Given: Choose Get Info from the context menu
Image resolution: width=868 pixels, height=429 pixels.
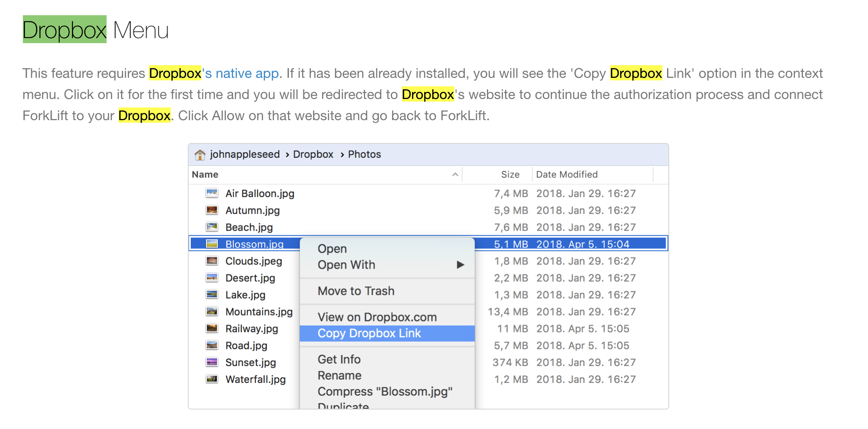Looking at the screenshot, I should [x=339, y=360].
